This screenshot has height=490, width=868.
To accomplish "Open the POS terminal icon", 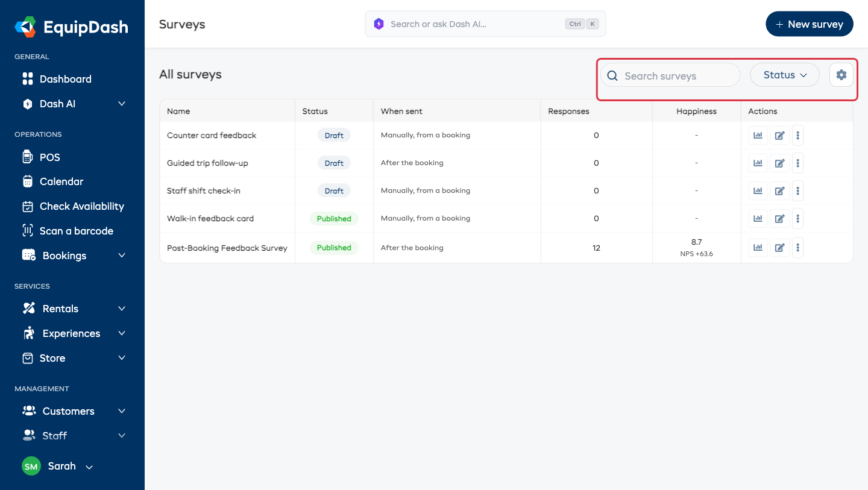I will 27,157.
